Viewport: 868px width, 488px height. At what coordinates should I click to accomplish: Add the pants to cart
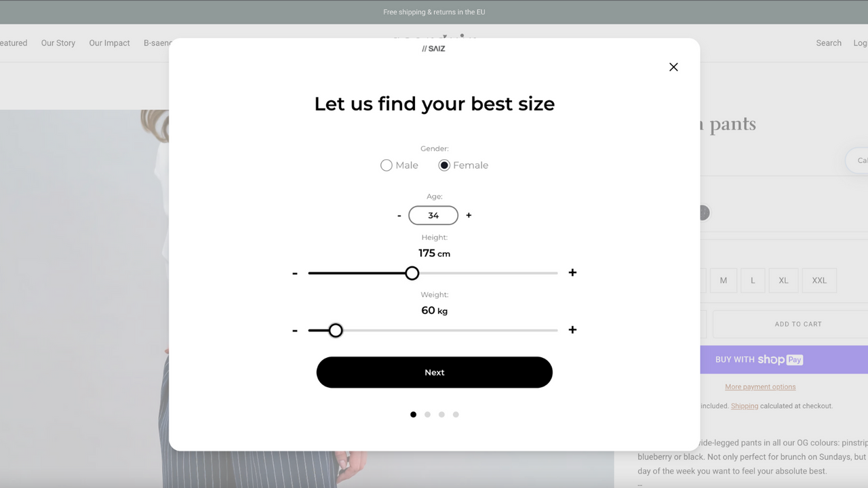coord(797,324)
